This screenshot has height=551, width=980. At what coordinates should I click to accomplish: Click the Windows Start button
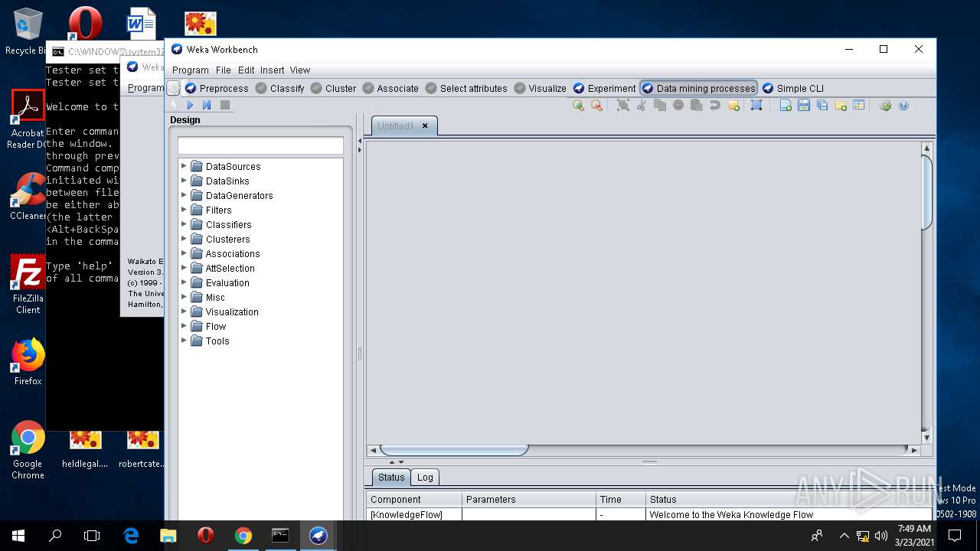tap(18, 535)
